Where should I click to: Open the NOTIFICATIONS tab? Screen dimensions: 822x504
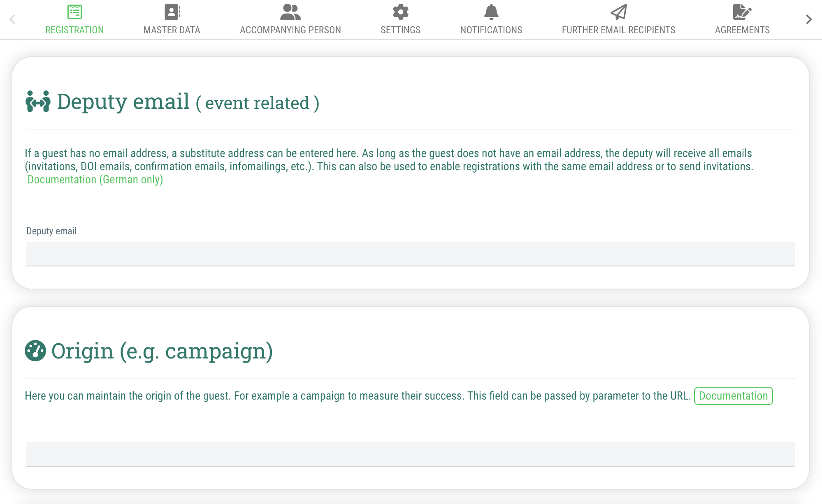(491, 30)
